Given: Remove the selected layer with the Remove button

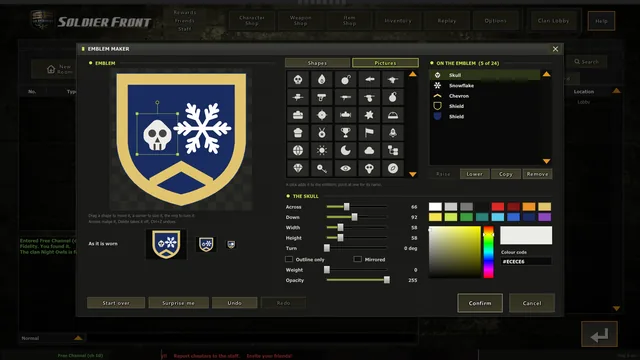Looking at the screenshot, I should click(537, 174).
